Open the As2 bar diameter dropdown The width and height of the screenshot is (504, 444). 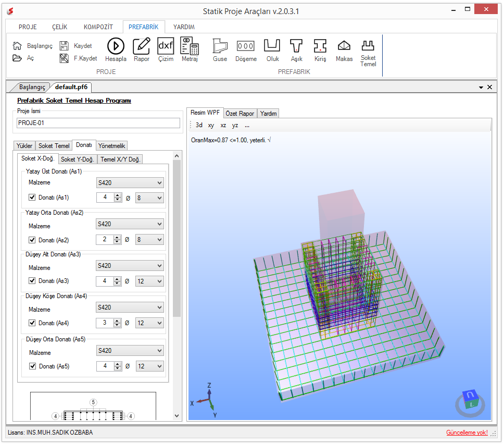(x=149, y=240)
